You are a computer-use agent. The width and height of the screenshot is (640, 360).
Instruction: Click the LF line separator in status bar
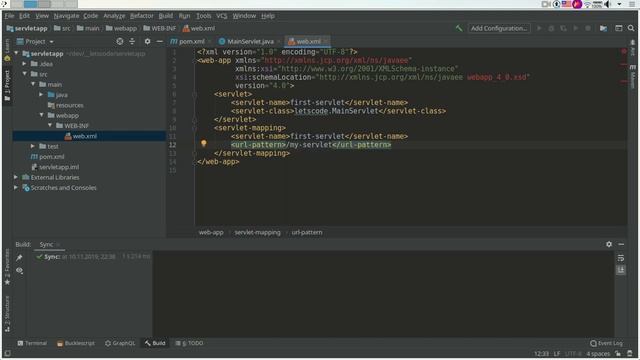tap(557, 353)
